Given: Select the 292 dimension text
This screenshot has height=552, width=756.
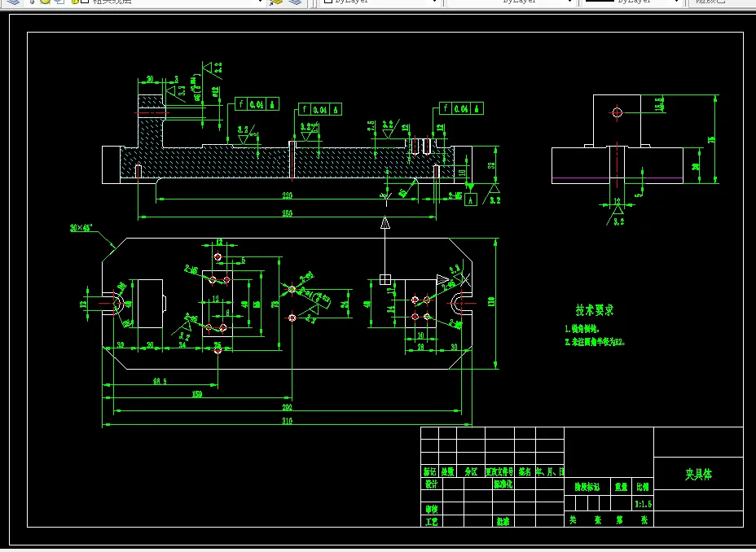Looking at the screenshot, I should point(287,408).
